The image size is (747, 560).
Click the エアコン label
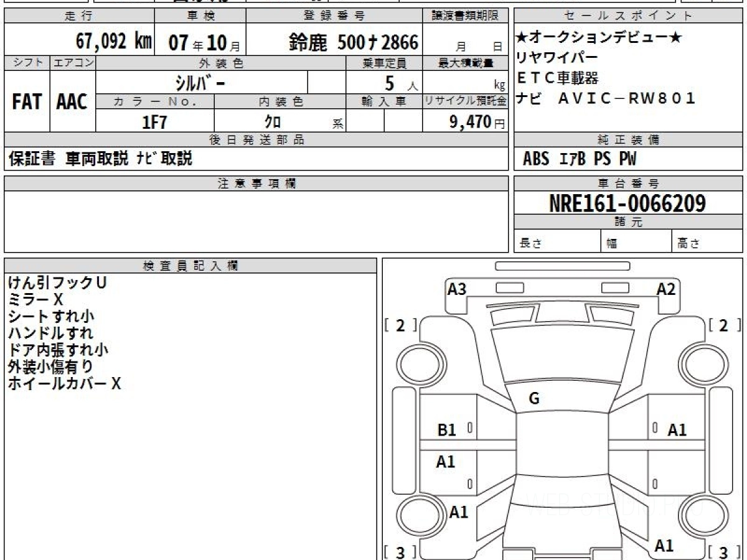click(x=73, y=63)
